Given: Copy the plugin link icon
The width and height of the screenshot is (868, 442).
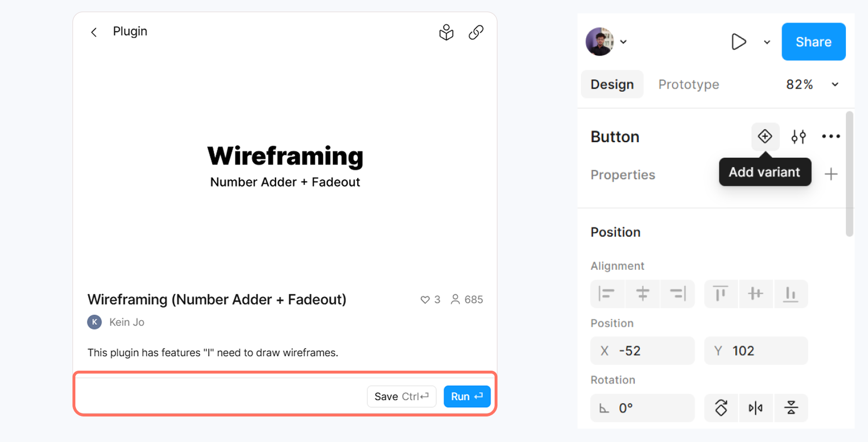Looking at the screenshot, I should click(476, 32).
